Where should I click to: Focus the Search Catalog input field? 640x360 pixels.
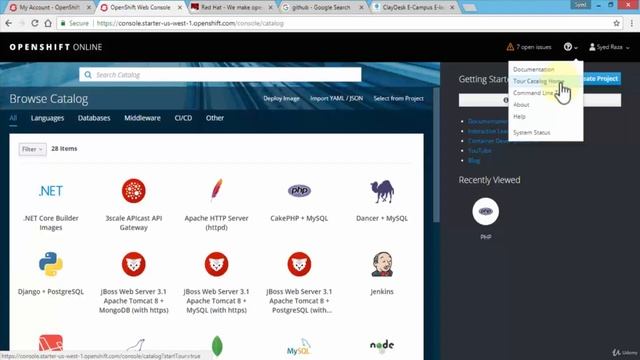click(x=220, y=75)
